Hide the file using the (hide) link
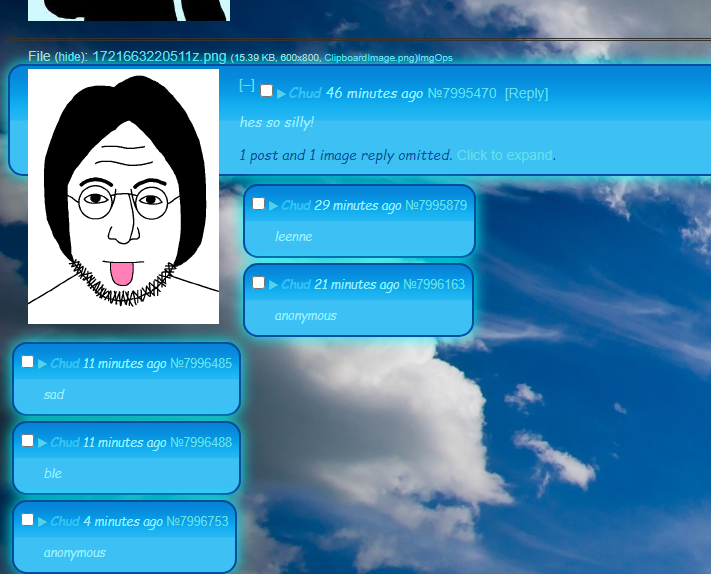711x574 pixels. point(70,57)
